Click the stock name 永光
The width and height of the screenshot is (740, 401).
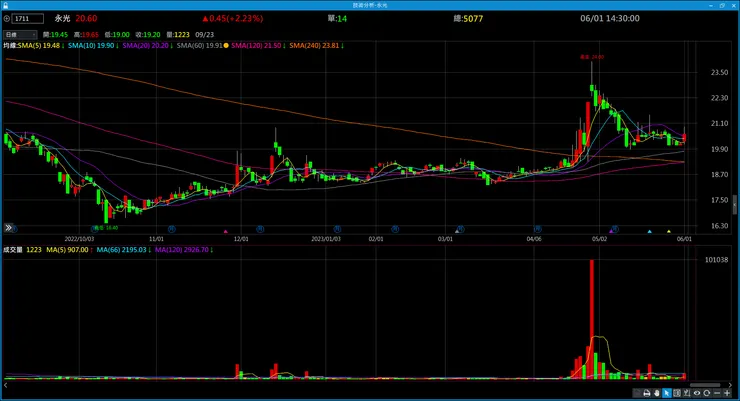[x=62, y=18]
